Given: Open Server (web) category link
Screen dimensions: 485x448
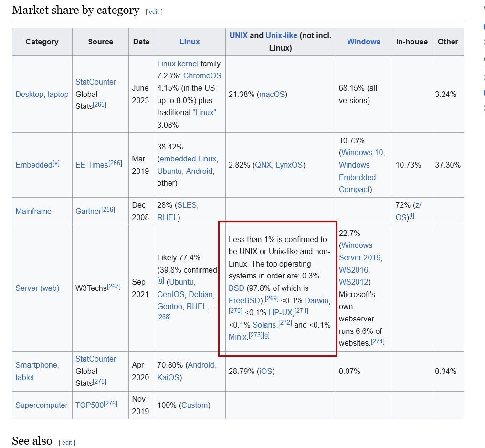Looking at the screenshot, I should click(37, 288).
